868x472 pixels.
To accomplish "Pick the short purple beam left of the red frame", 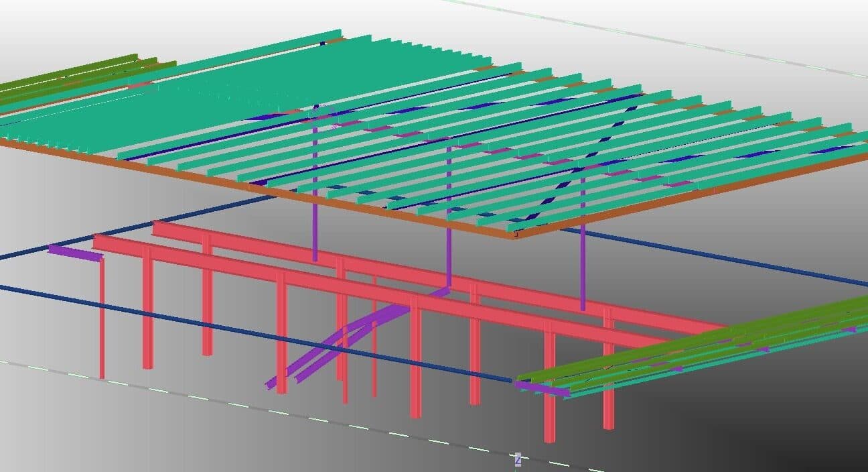I will [x=76, y=253].
